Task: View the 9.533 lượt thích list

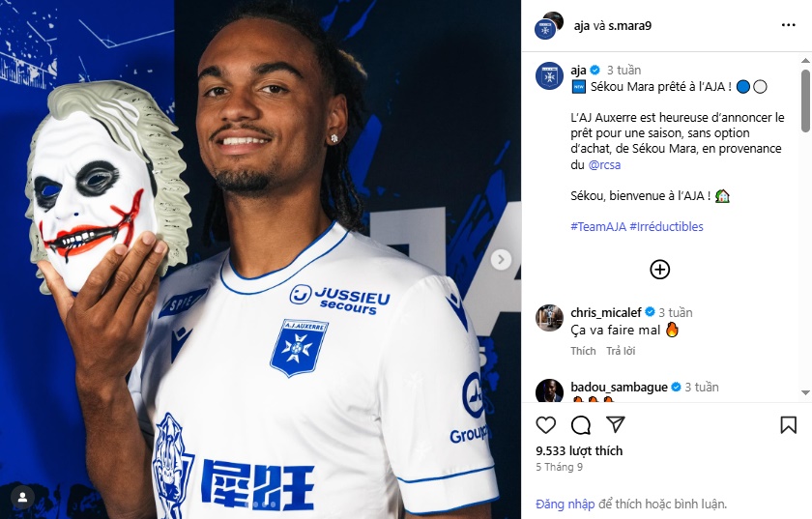Action: 579,450
